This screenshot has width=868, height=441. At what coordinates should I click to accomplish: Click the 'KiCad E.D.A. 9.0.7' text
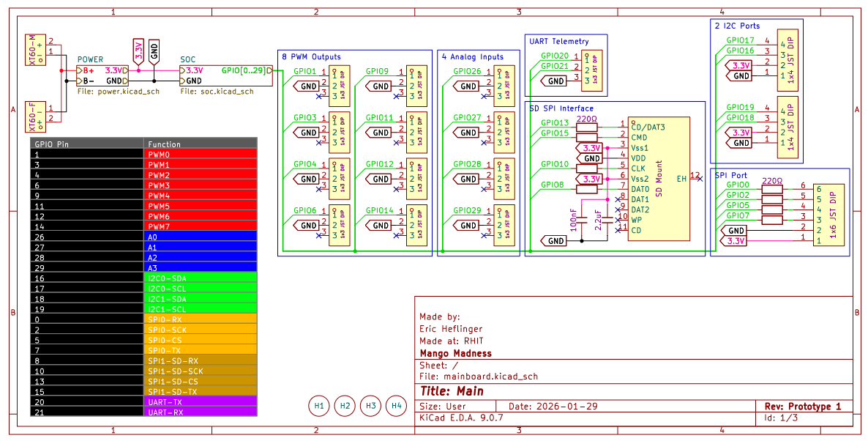(461, 417)
